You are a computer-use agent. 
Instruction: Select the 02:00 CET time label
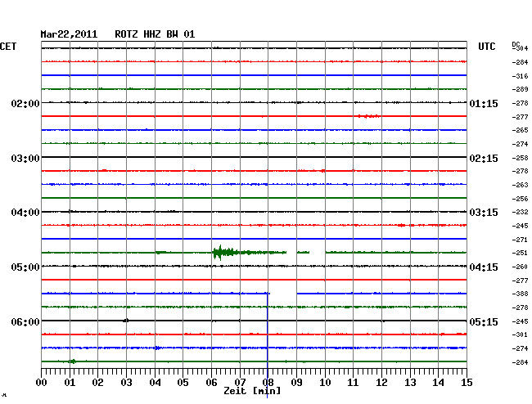[x=25, y=103]
